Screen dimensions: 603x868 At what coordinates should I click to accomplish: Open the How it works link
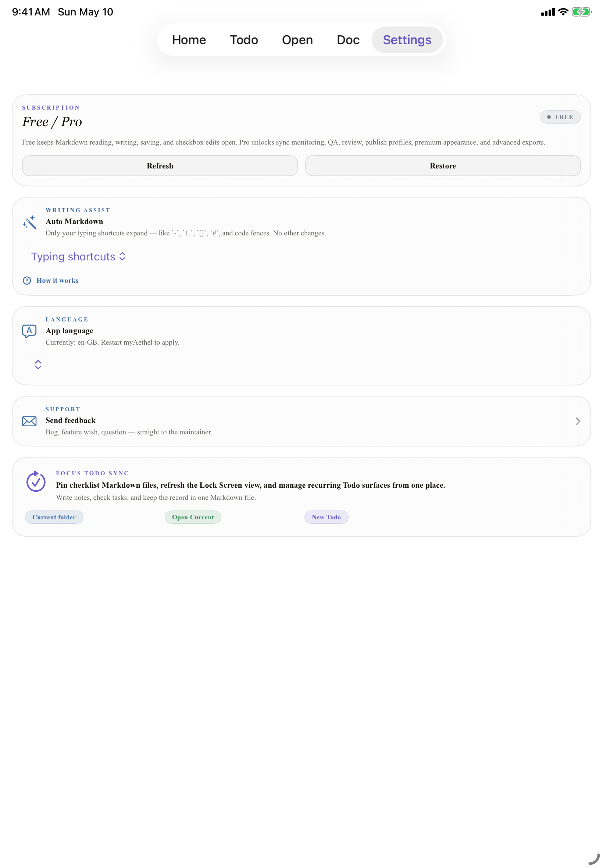tap(57, 280)
